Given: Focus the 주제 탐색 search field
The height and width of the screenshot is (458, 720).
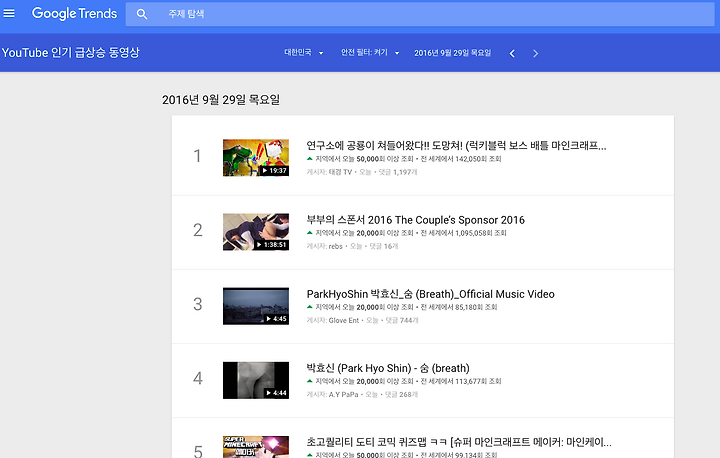Looking at the screenshot, I should (x=420, y=14).
